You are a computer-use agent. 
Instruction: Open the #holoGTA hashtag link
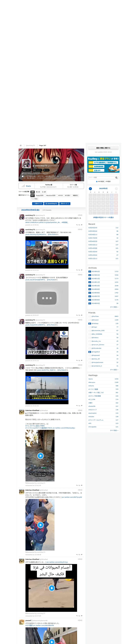92,406
